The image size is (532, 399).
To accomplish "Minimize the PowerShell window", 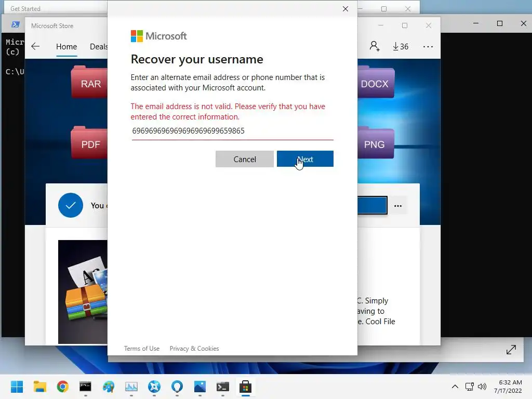I will point(476,23).
